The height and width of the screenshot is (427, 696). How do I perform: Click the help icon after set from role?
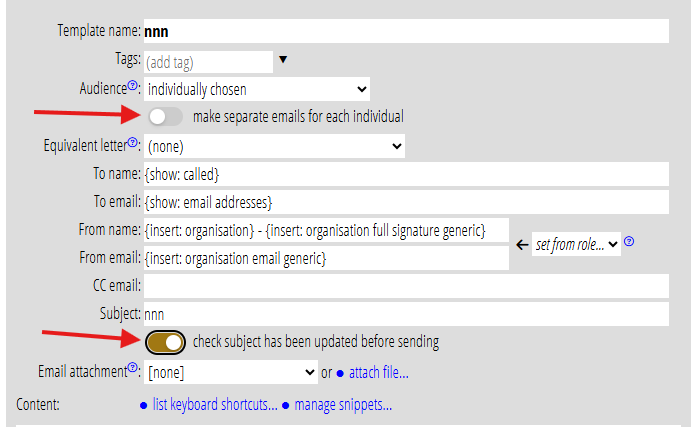click(629, 242)
